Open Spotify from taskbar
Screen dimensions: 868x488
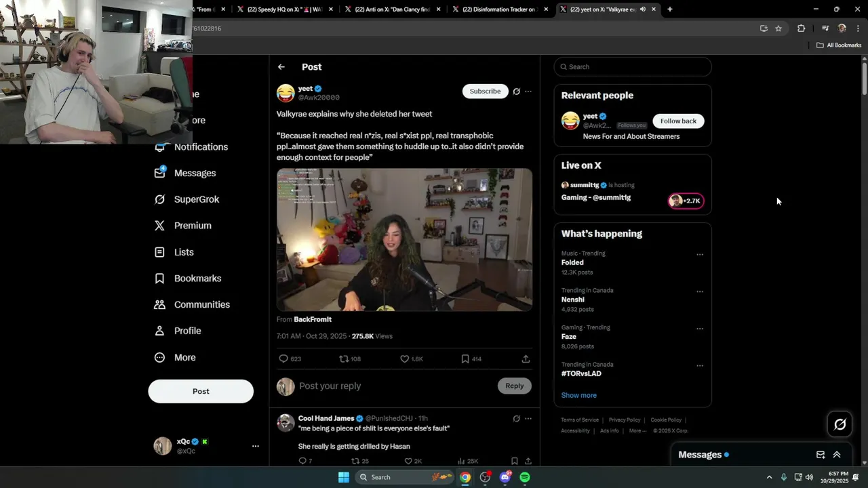click(x=525, y=477)
